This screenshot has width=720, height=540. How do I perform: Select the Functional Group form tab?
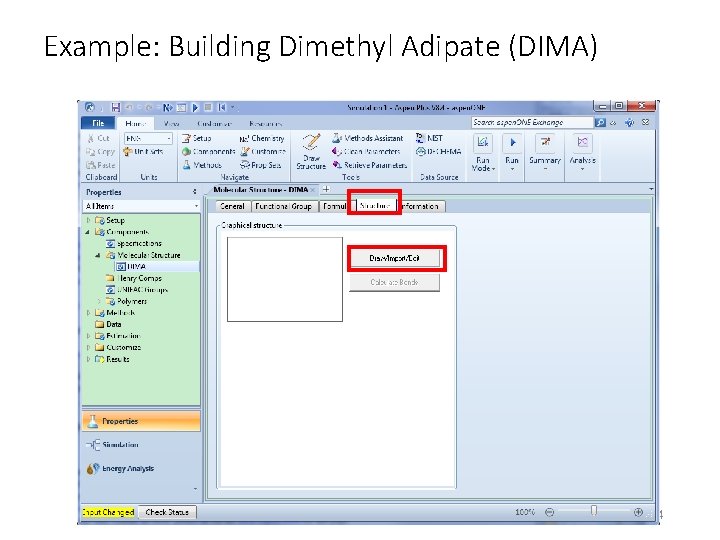coord(283,206)
